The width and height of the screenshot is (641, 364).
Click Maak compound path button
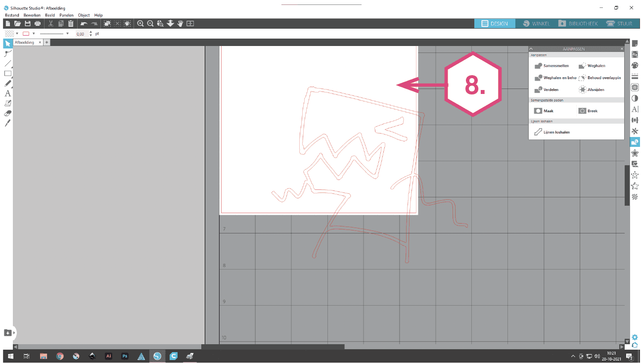544,111
